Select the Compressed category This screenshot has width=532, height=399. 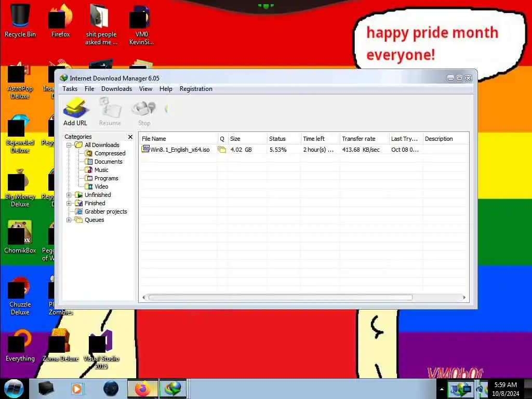(x=110, y=153)
